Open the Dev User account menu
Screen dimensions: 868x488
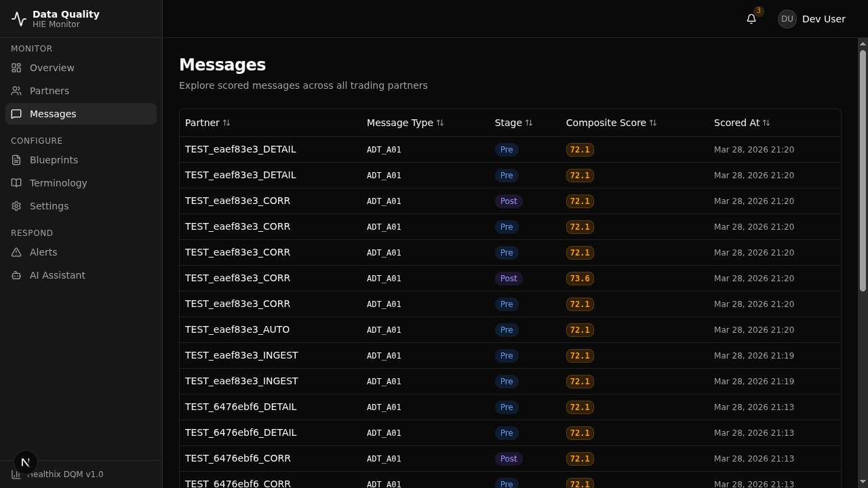(x=812, y=18)
